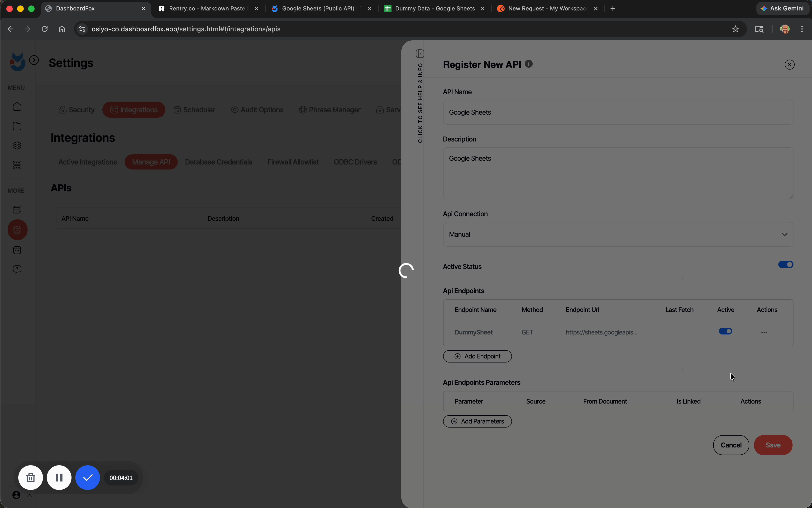Open the Api Connection dropdown
The image size is (812, 508).
[x=618, y=234]
